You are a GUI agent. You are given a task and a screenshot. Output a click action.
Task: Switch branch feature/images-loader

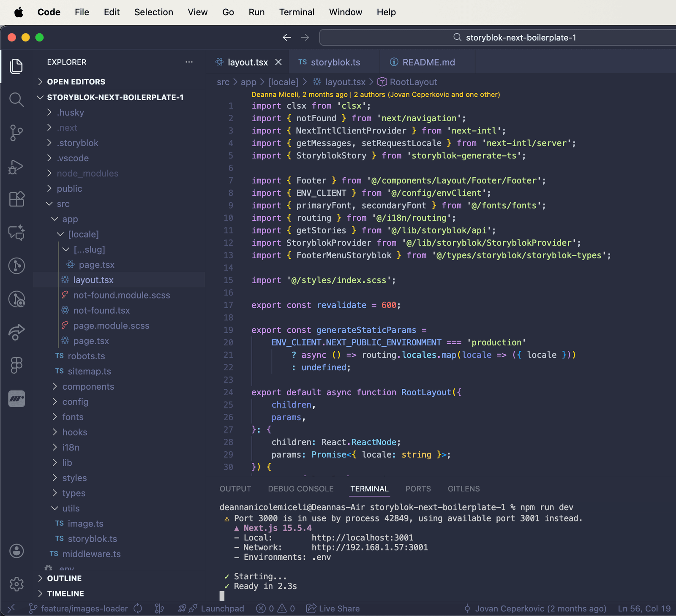pos(78,608)
